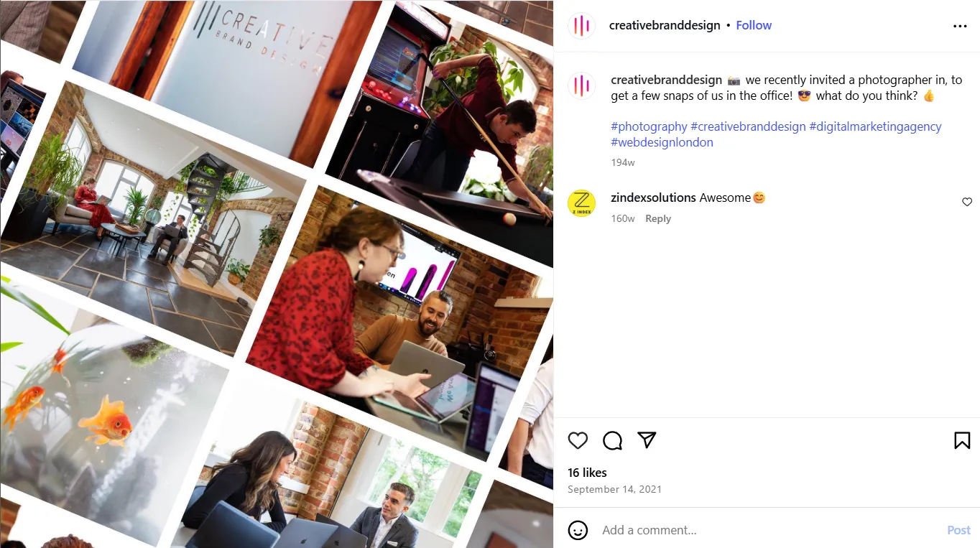This screenshot has width=980, height=548.
Task: Follow creativebranddesign account
Action: [x=754, y=25]
